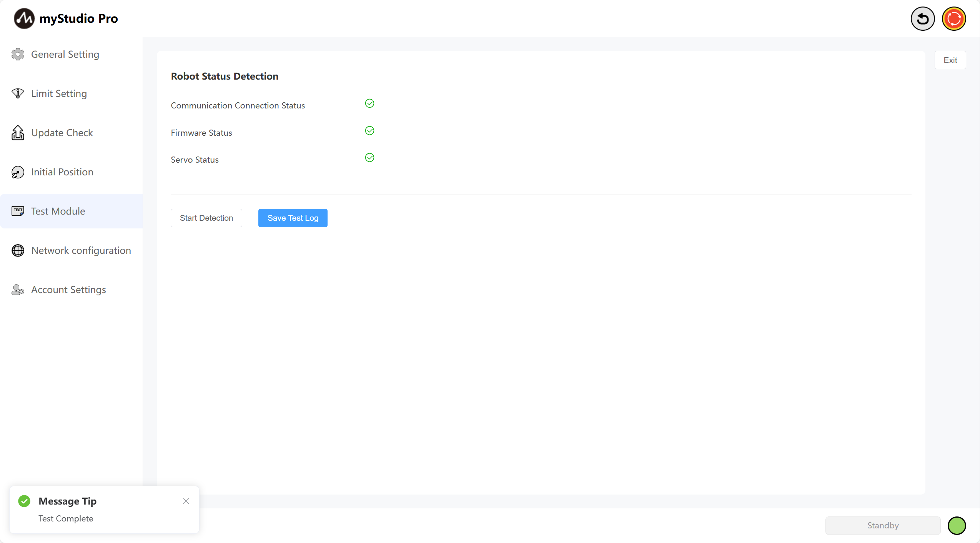The width and height of the screenshot is (980, 543).
Task: Dismiss the Message Tip notification
Action: [186, 501]
